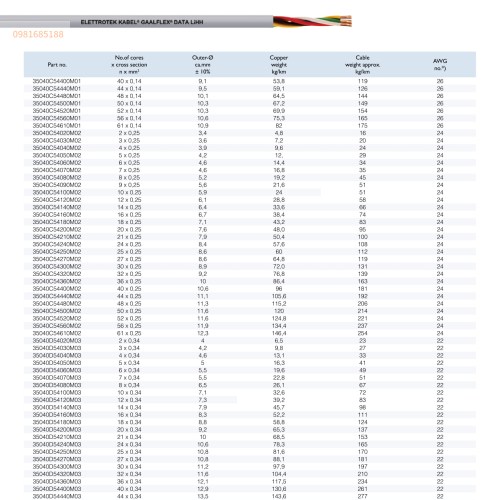Select the '2 x 0,34' cores cell
Image resolution: width=500 pixels, height=500 pixels.
(x=129, y=341)
